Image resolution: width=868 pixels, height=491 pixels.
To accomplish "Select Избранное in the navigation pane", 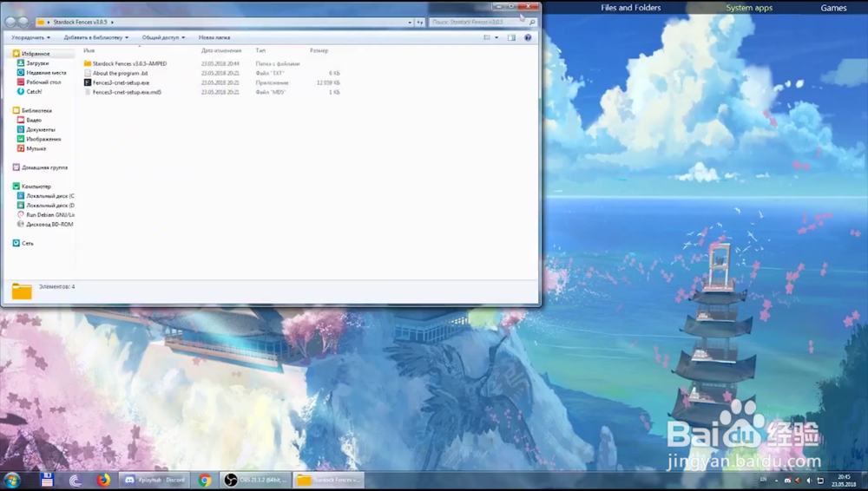I will coord(36,54).
